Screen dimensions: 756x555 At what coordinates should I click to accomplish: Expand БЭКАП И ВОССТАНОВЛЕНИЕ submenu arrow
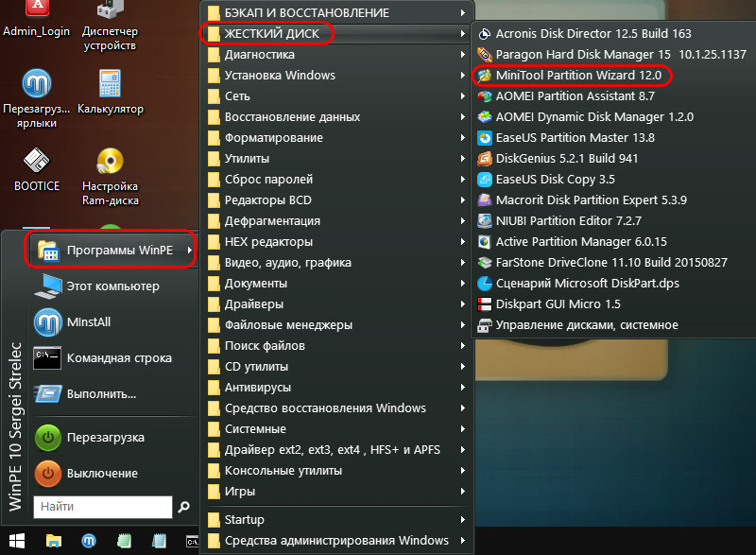[x=463, y=13]
